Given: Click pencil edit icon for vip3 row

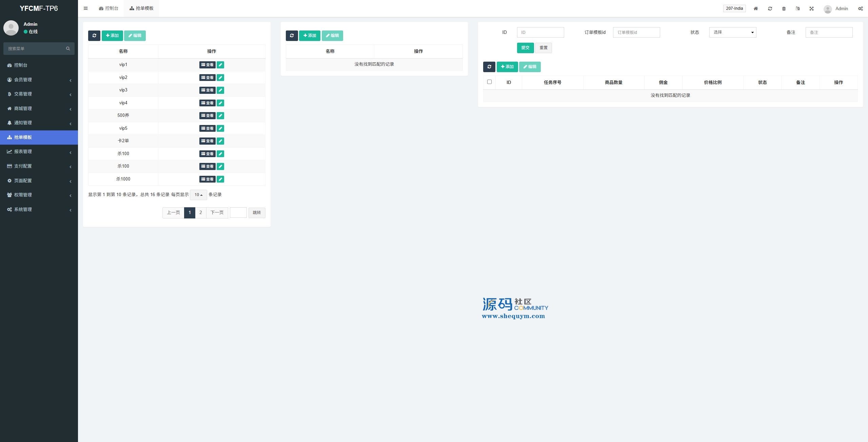Looking at the screenshot, I should click(x=220, y=90).
